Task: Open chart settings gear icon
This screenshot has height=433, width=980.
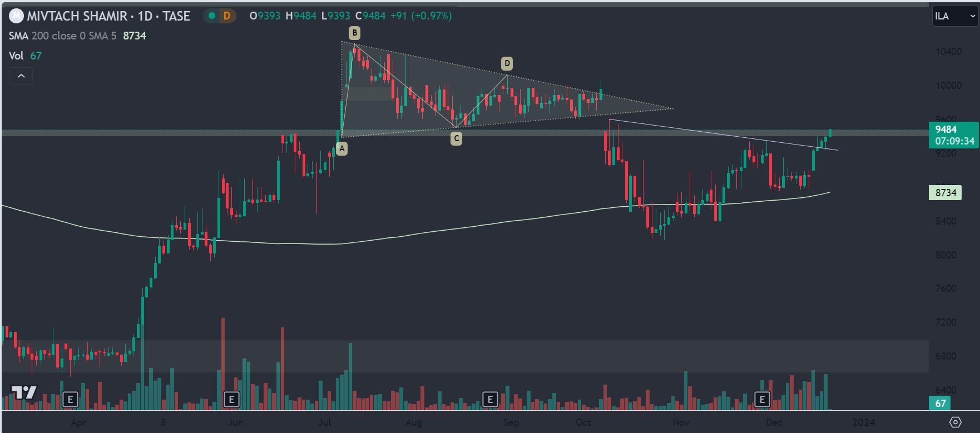Action: (x=956, y=421)
